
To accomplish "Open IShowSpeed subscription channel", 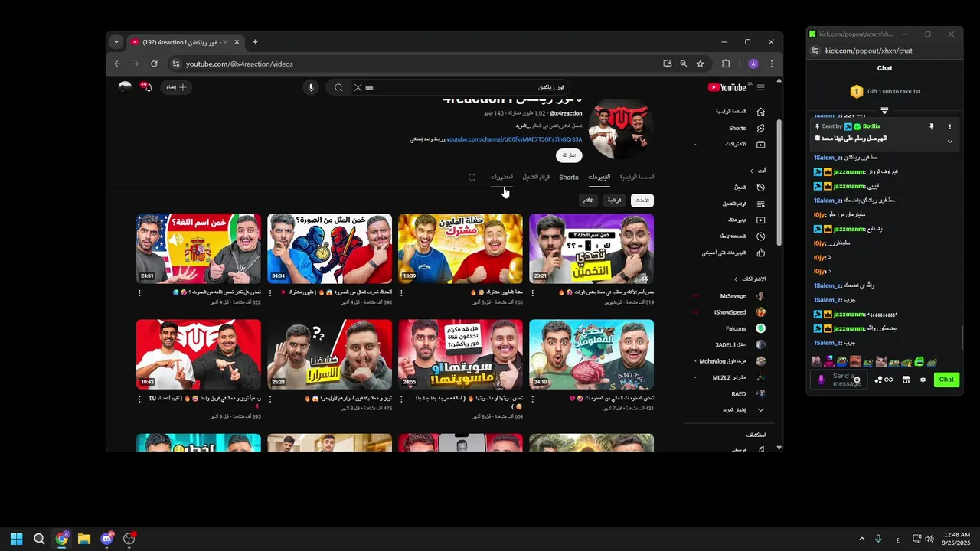I will (730, 312).
